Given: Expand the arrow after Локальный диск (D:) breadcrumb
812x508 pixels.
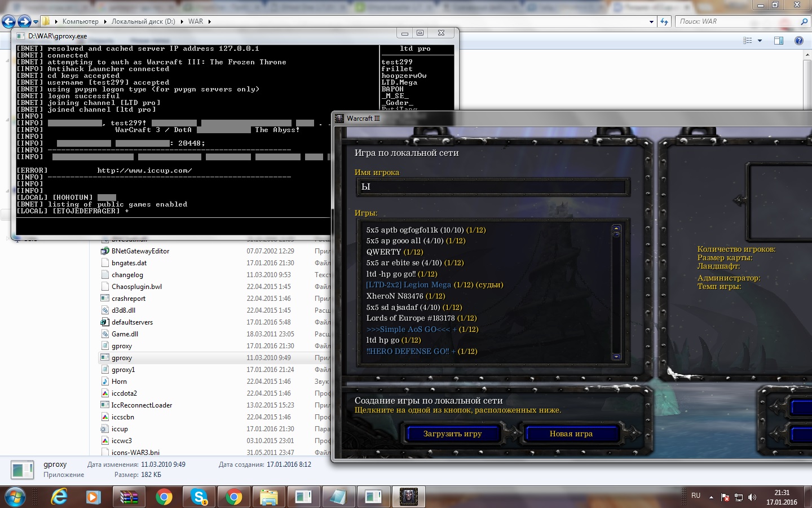Looking at the screenshot, I should tap(182, 21).
